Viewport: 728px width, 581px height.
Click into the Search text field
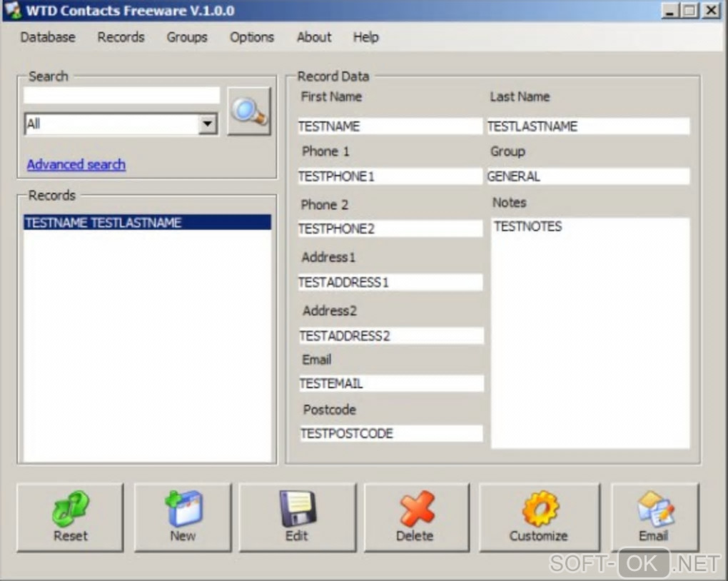121,95
